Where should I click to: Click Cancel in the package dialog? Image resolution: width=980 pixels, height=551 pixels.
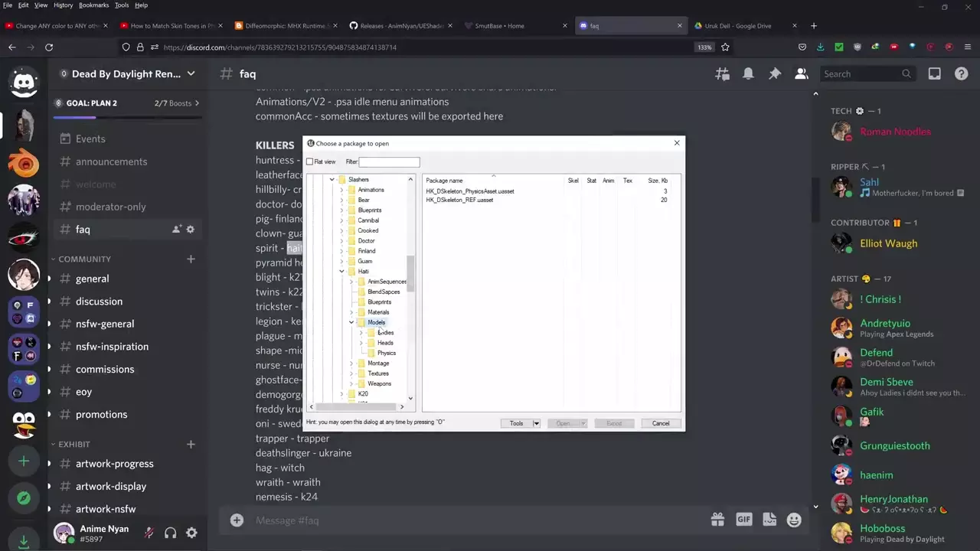tap(660, 423)
